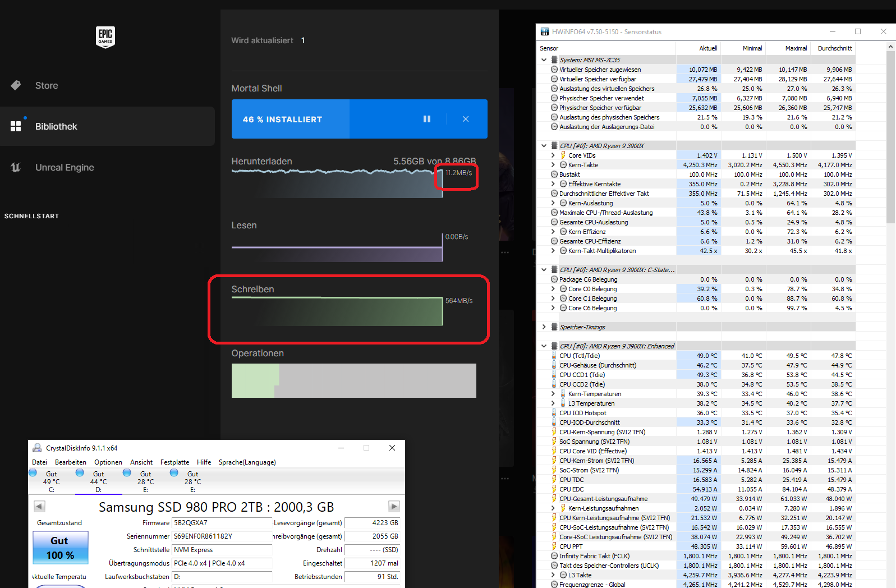Click the Operationen progress bar
This screenshot has height=588, width=896.
point(354,381)
